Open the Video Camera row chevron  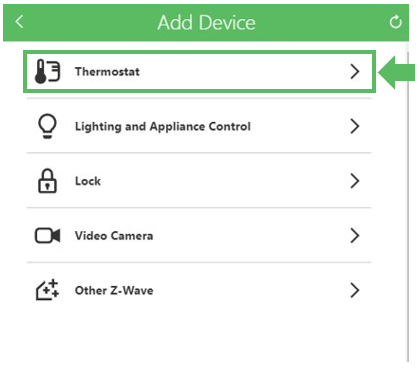pos(355,236)
